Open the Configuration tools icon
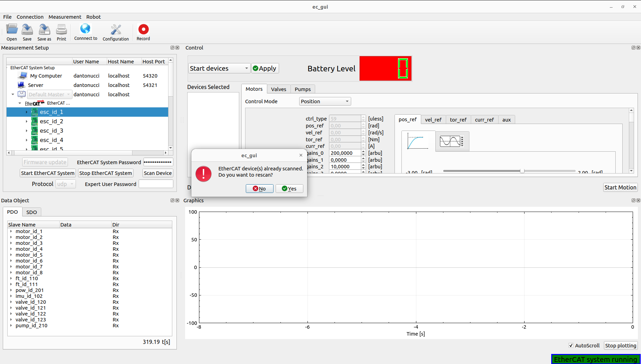641x364 pixels. tap(116, 29)
